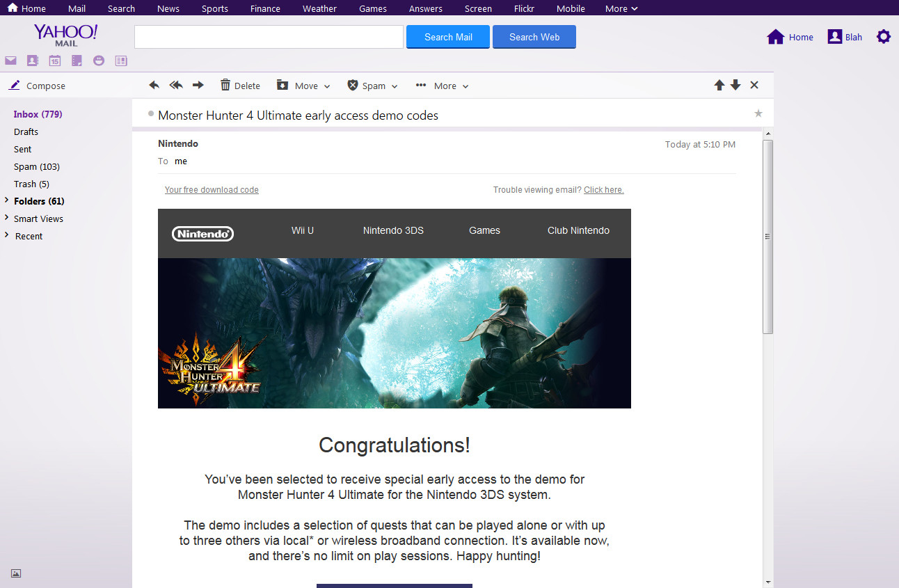Screen dimensions: 899x588
Task: Click the scrollbar up arrow
Action: point(768,133)
